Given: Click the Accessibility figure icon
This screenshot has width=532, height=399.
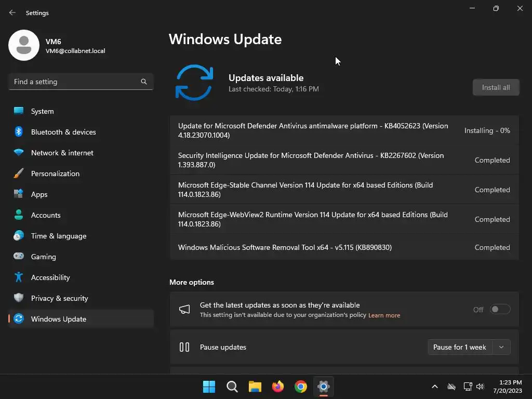Looking at the screenshot, I should [x=19, y=277].
